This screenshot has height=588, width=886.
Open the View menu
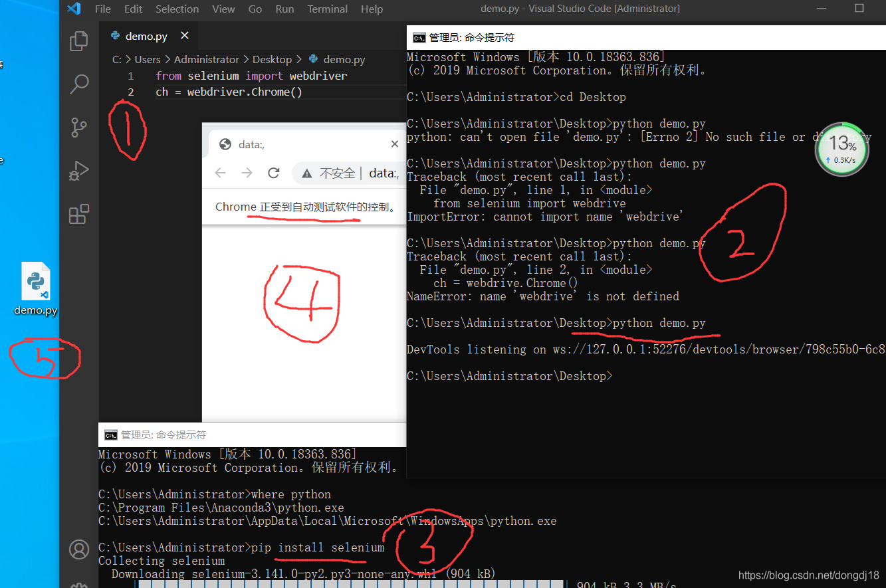223,9
